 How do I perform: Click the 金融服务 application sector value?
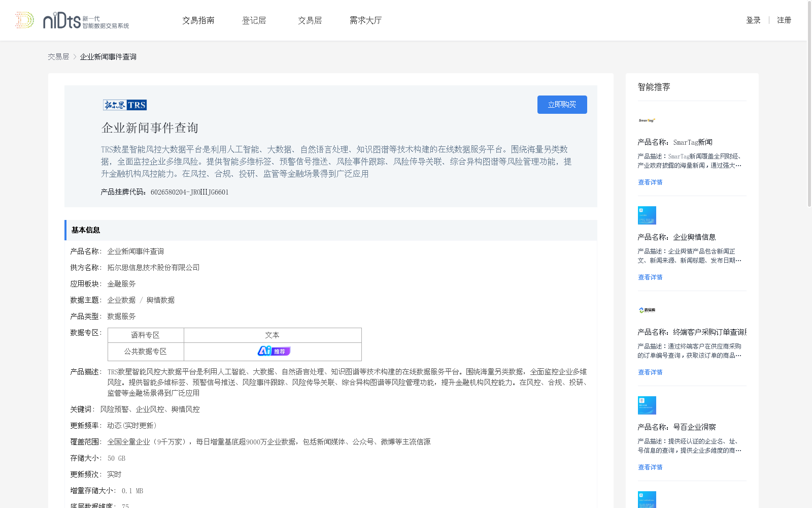pos(121,284)
